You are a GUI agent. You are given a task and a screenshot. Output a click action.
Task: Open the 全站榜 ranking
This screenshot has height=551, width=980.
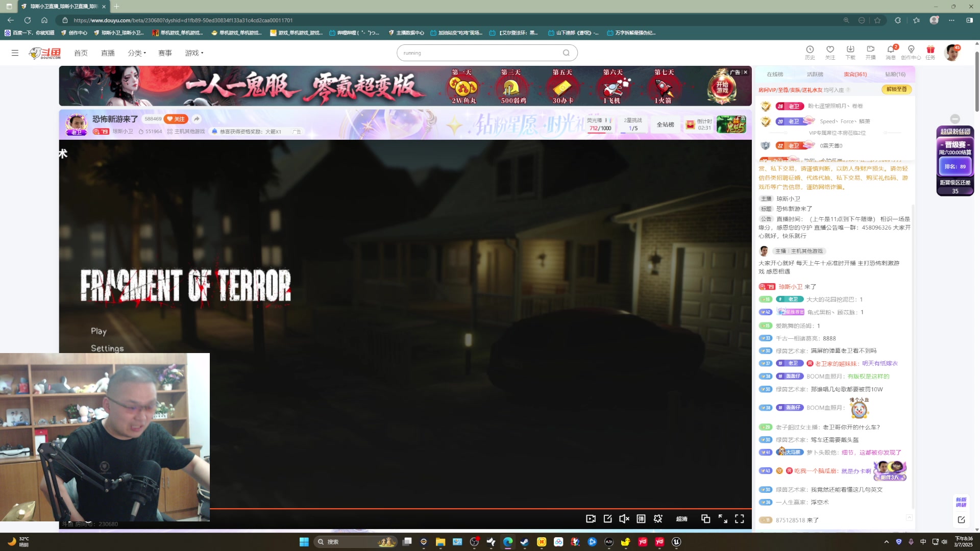tap(665, 124)
